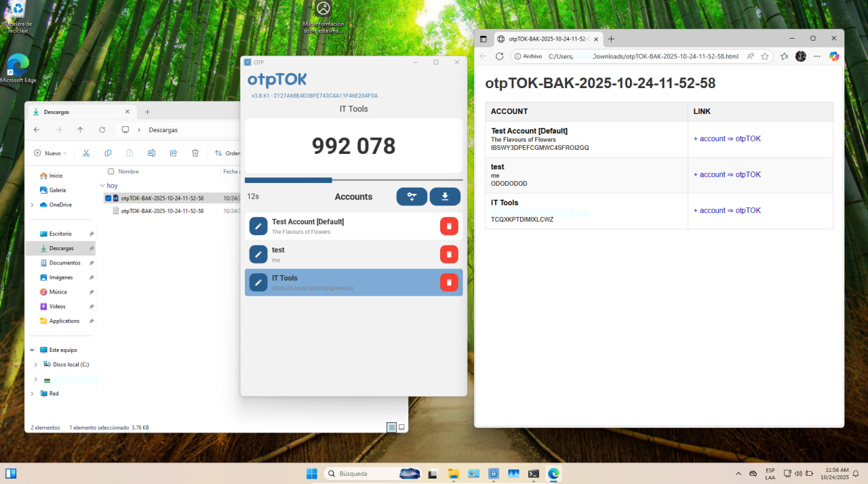Open the edit pencil icon for Test Account
Image resolution: width=868 pixels, height=484 pixels.
pos(258,226)
